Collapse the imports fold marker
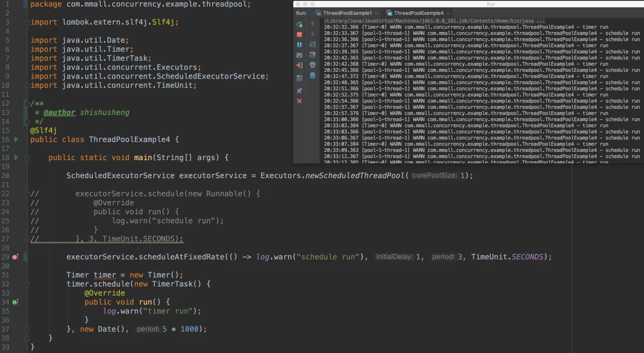This screenshot has height=353, width=644. pos(27,22)
